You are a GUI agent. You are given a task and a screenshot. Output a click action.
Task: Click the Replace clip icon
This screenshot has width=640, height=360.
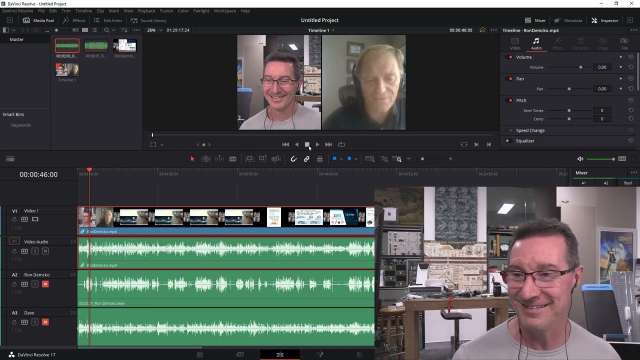pos(276,159)
